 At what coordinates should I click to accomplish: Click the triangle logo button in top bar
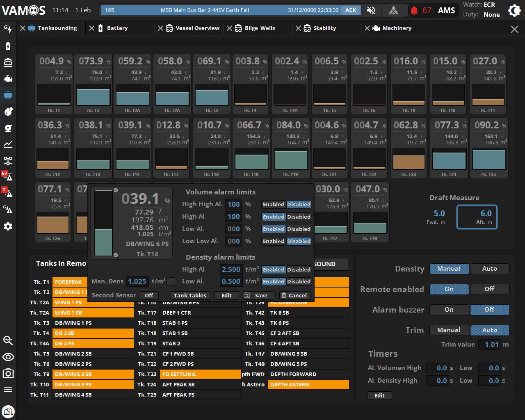[x=393, y=10]
